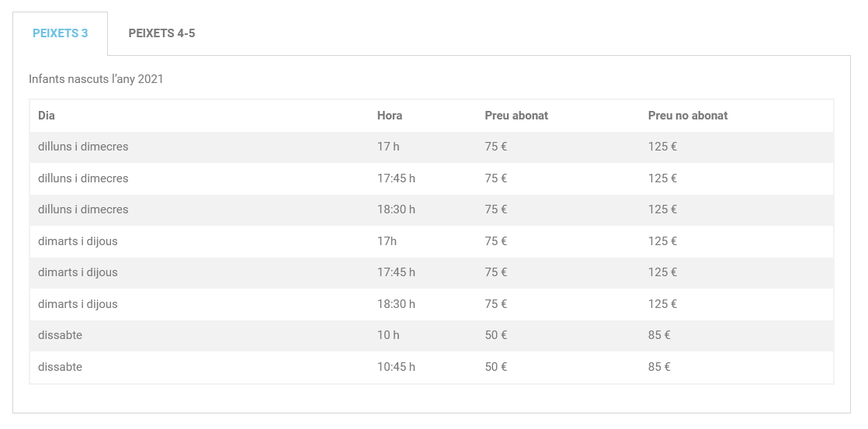Select dilluns i dimecres 17:45 h row
Image resolution: width=868 pixels, height=429 pixels.
point(432,178)
